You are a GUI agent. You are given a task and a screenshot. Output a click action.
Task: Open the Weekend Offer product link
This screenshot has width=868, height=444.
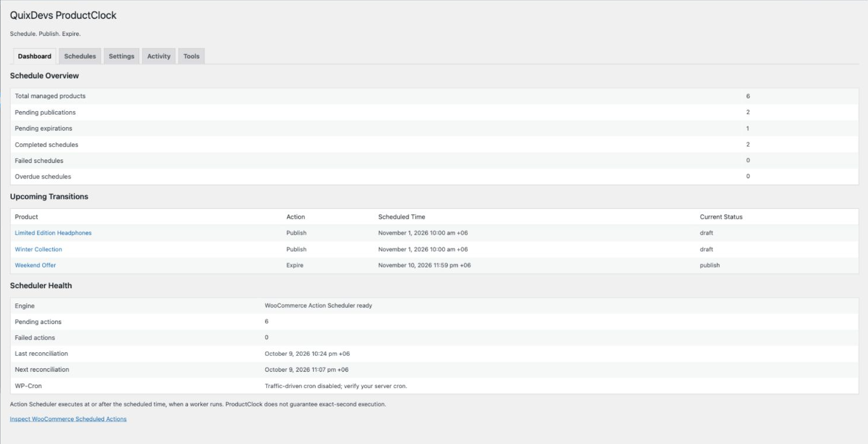(x=35, y=265)
